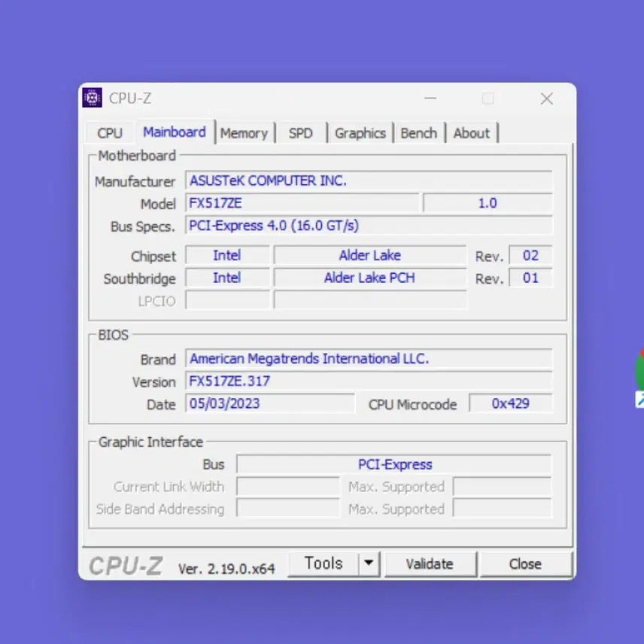The width and height of the screenshot is (644, 644).
Task: Click the American Megatrends International LLC. field
Action: (x=369, y=359)
